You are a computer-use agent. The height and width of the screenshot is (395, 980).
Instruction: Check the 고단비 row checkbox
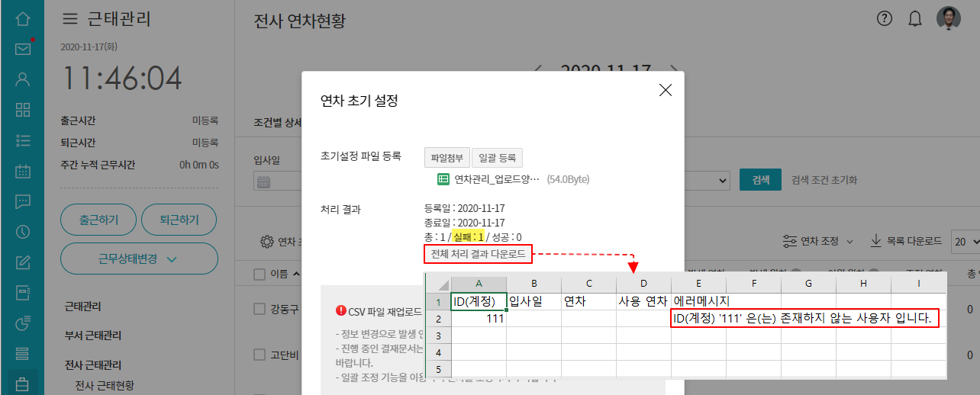tap(260, 355)
